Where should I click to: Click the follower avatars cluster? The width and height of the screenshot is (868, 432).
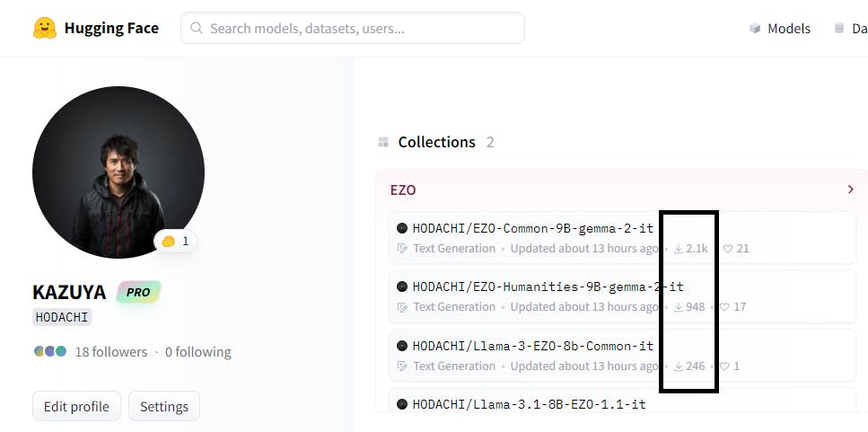[x=50, y=351]
